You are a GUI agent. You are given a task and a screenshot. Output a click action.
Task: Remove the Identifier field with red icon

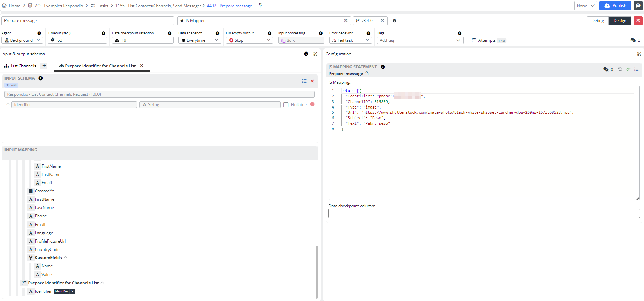click(x=312, y=104)
